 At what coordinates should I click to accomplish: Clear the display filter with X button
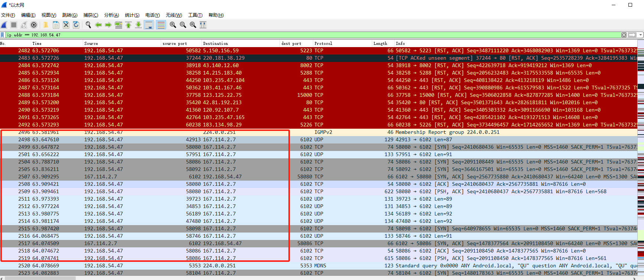(624, 35)
